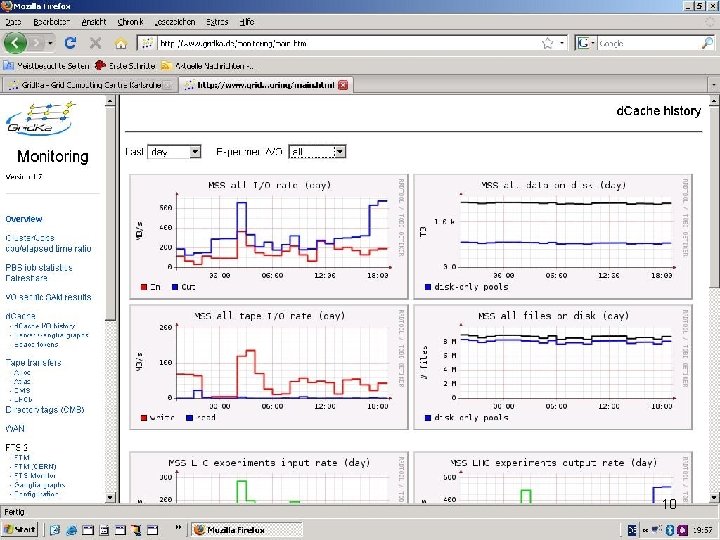Open the VO specific SAM results link

48,297
